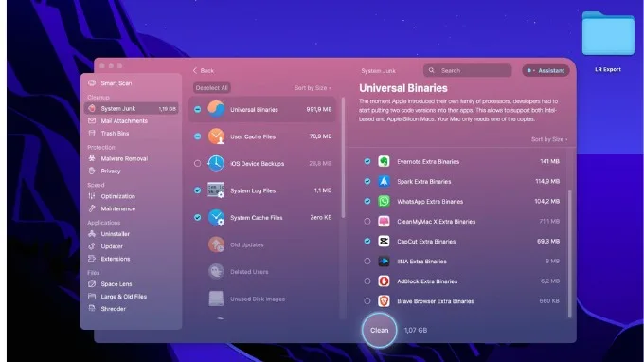
Task: Switch to the Optimization section
Action: click(x=117, y=196)
